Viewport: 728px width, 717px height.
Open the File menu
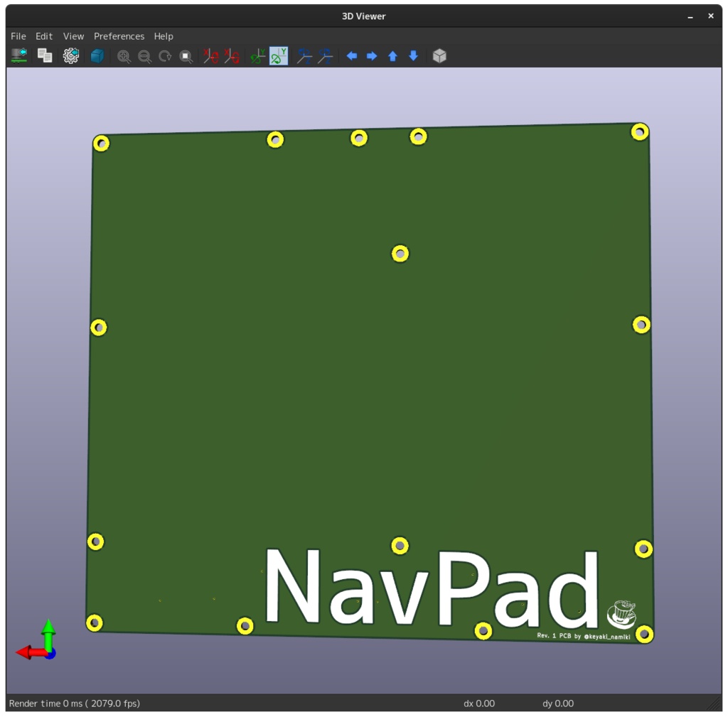tap(18, 36)
